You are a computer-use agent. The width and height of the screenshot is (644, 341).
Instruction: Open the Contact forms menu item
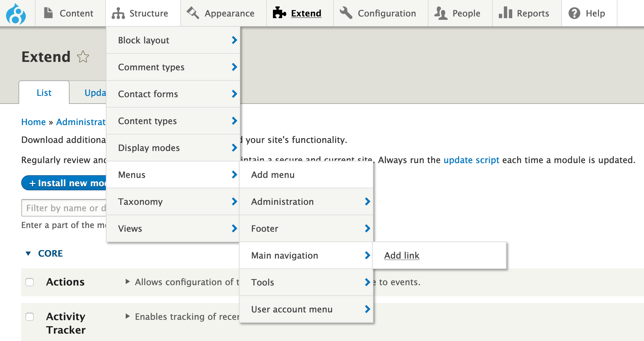[173, 94]
